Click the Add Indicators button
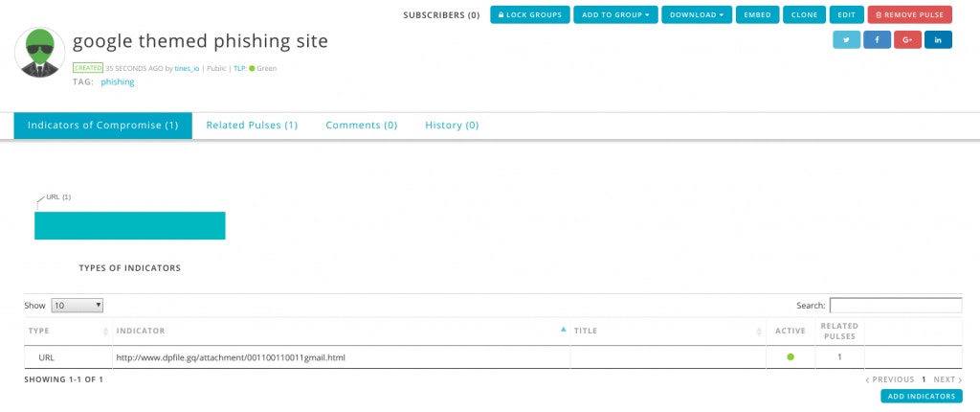Viewport: 980px width, 412px height. [x=922, y=397]
